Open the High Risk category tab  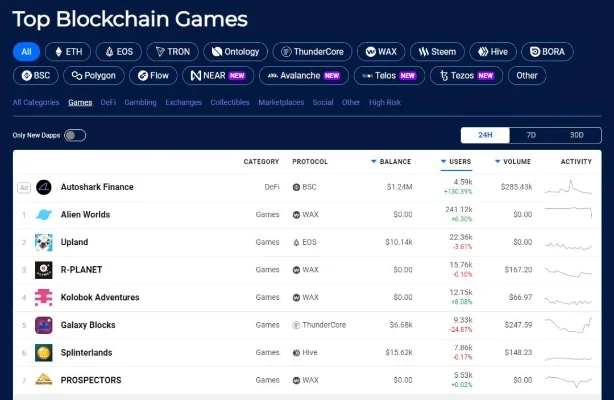pyautogui.click(x=385, y=103)
